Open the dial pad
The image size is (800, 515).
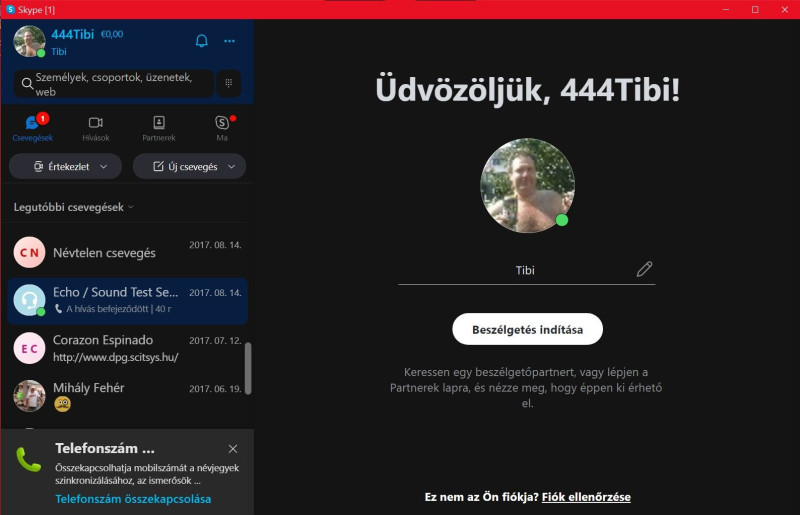pos(229,83)
